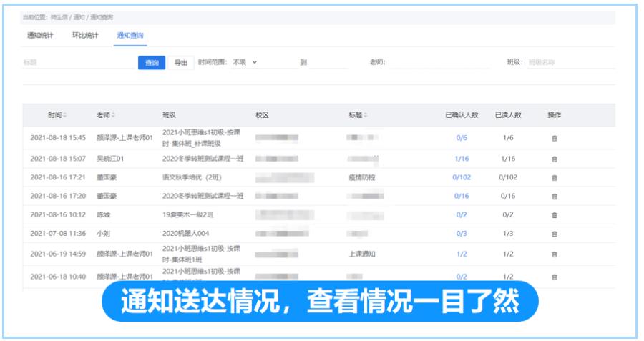
Task: Click trash icon for 小刘 row
Action: pos(554,233)
